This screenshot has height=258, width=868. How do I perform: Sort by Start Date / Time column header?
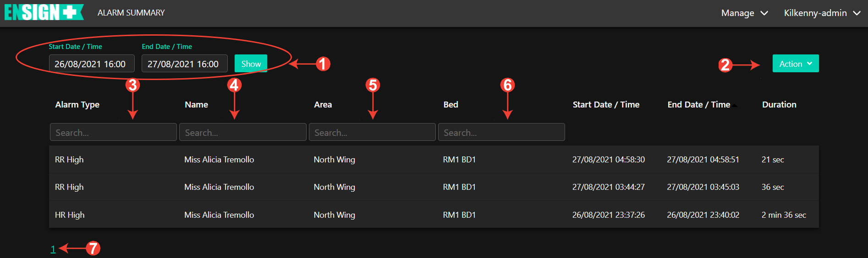[x=605, y=105]
